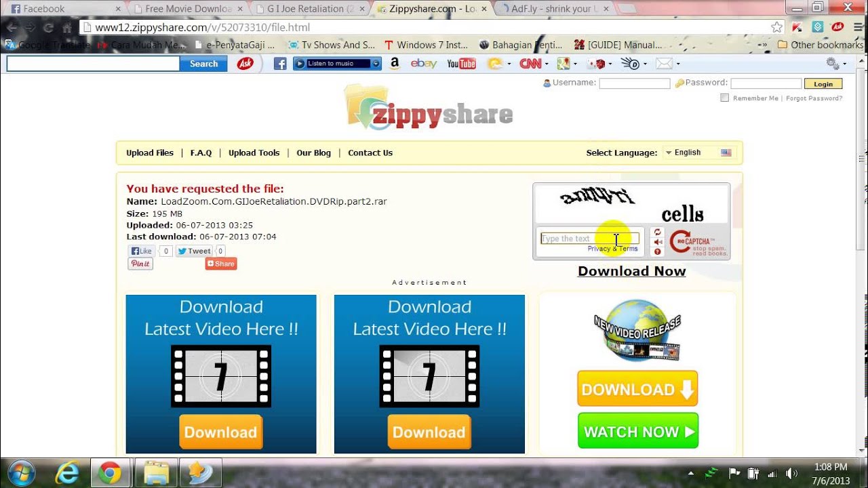Go to the Chrome home page
Viewport: 868px width, 488px height.
67,28
